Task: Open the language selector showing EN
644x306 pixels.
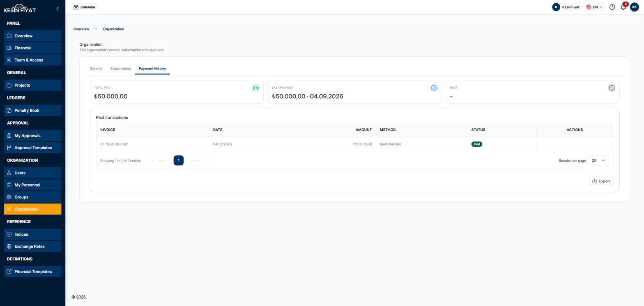Action: coord(594,7)
